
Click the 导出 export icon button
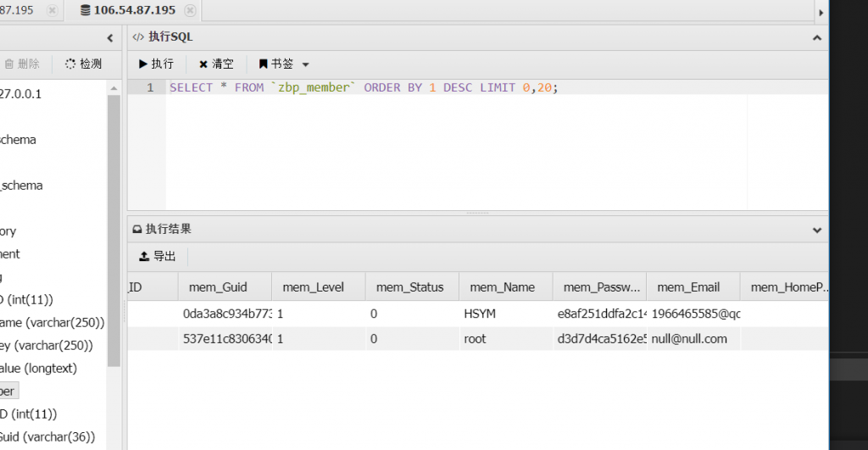[x=158, y=256]
